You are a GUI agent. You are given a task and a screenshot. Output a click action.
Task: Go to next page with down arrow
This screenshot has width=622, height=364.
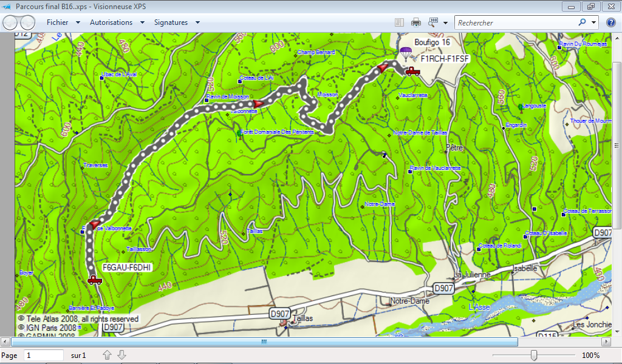click(x=121, y=355)
